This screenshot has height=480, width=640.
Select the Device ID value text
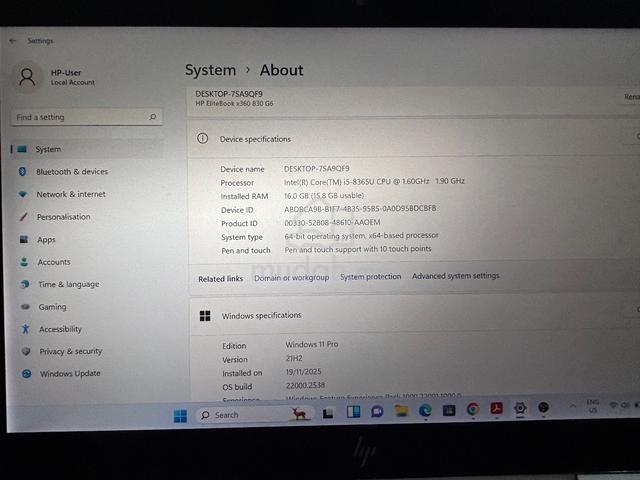360,209
